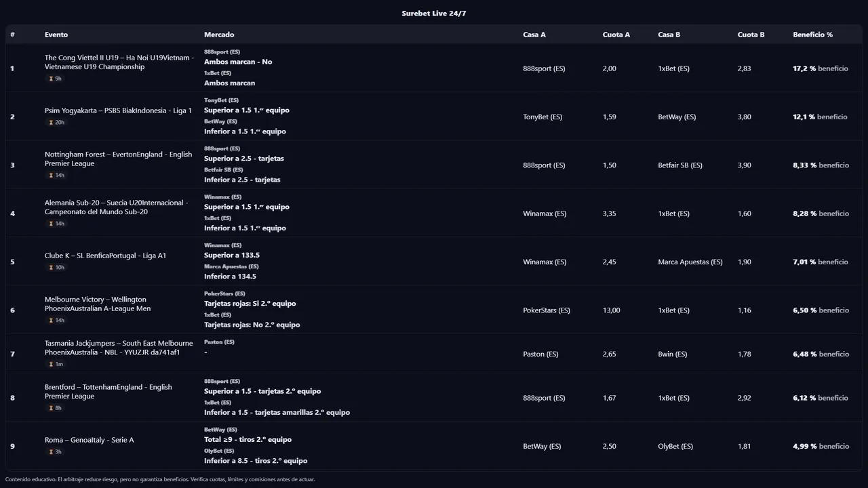Image resolution: width=868 pixels, height=488 pixels.
Task: Click the Mercado column header
Action: tap(219, 35)
